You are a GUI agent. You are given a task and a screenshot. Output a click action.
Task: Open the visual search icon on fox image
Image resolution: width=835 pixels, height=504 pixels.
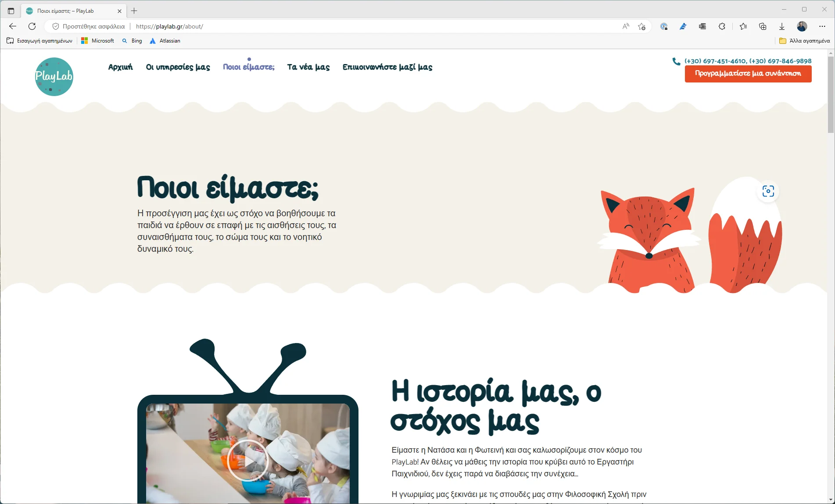768,191
